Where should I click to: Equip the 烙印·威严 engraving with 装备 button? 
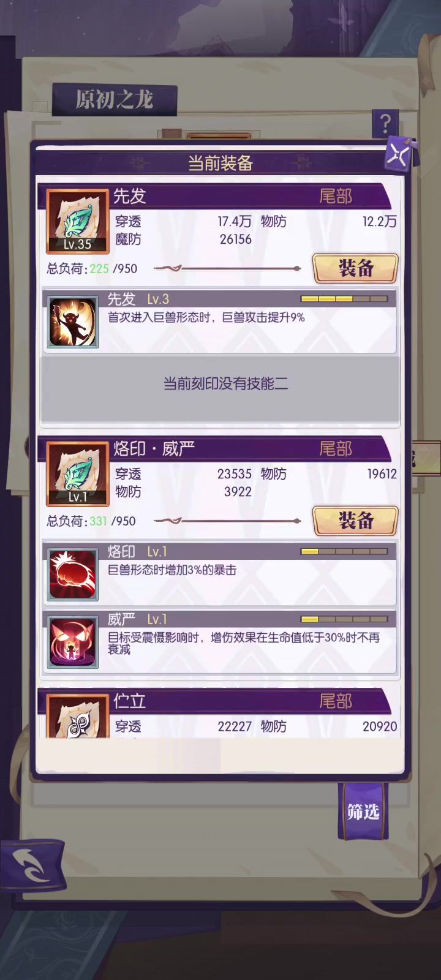(x=355, y=521)
